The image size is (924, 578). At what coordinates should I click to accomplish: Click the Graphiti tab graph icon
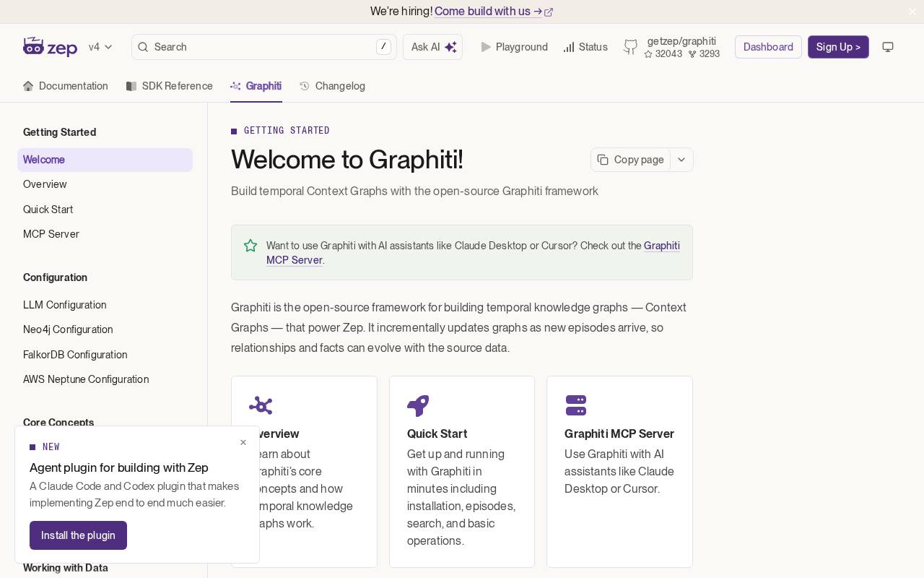pos(235,86)
